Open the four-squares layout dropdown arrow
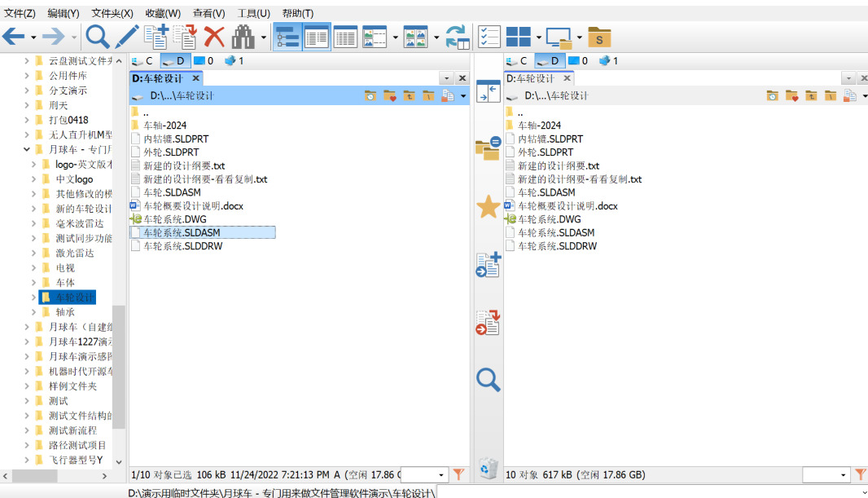 (x=538, y=37)
